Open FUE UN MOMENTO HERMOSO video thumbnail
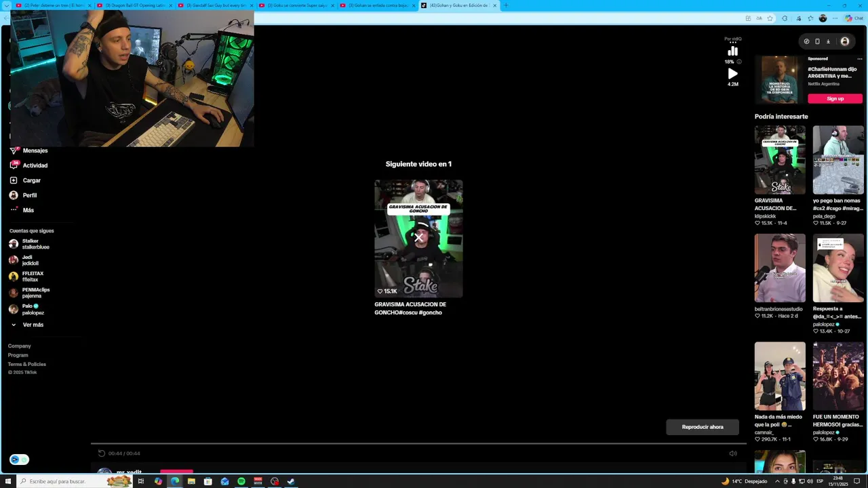The height and width of the screenshot is (488, 868). [838, 376]
